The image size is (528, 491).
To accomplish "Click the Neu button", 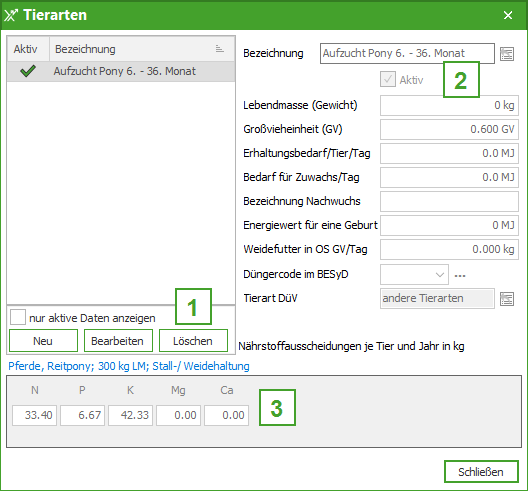I will pos(43,341).
